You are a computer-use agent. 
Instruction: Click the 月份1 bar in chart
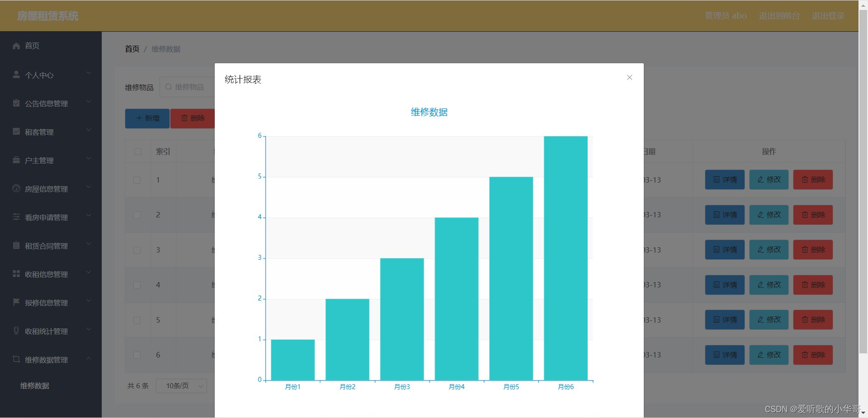(293, 360)
